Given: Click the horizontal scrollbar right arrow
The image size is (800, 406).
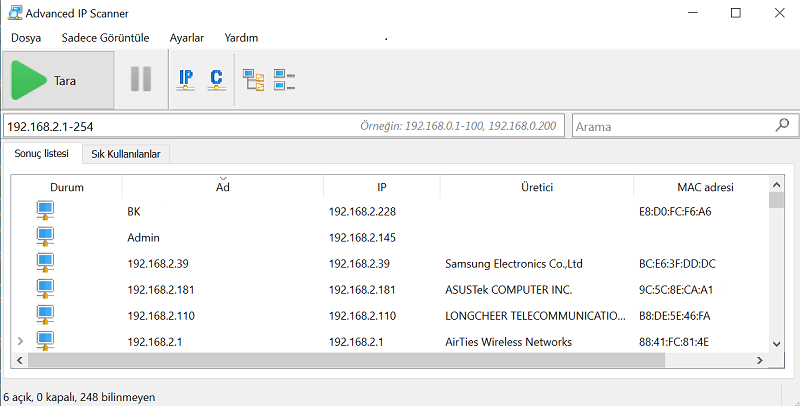Looking at the screenshot, I should pos(760,360).
